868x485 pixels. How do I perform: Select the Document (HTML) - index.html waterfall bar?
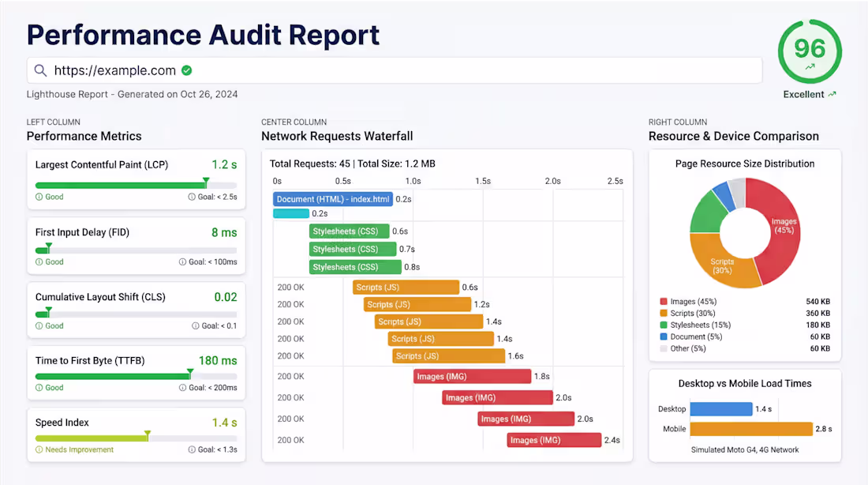coord(332,199)
